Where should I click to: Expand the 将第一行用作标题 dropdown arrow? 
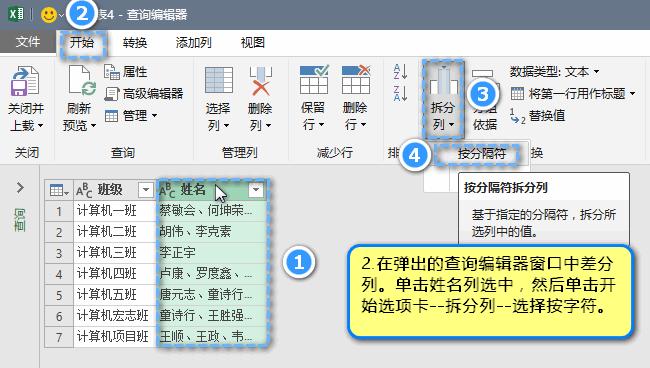pyautogui.click(x=633, y=94)
